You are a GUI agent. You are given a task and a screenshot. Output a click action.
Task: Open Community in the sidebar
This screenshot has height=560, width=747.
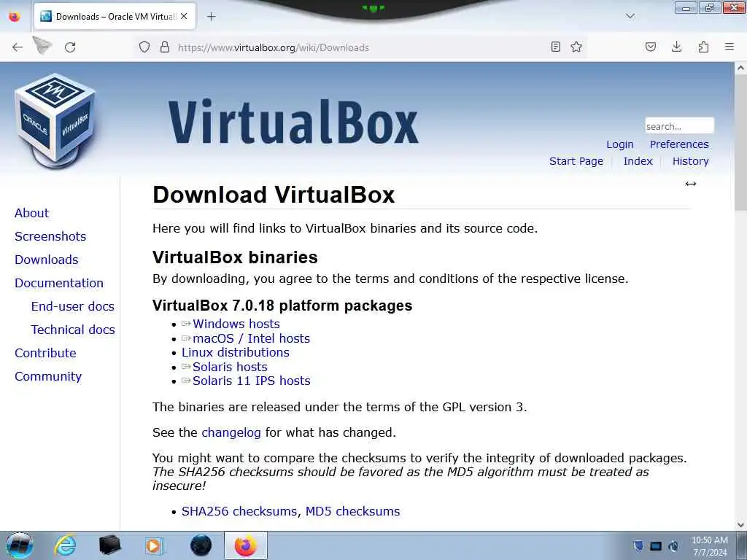tap(48, 376)
